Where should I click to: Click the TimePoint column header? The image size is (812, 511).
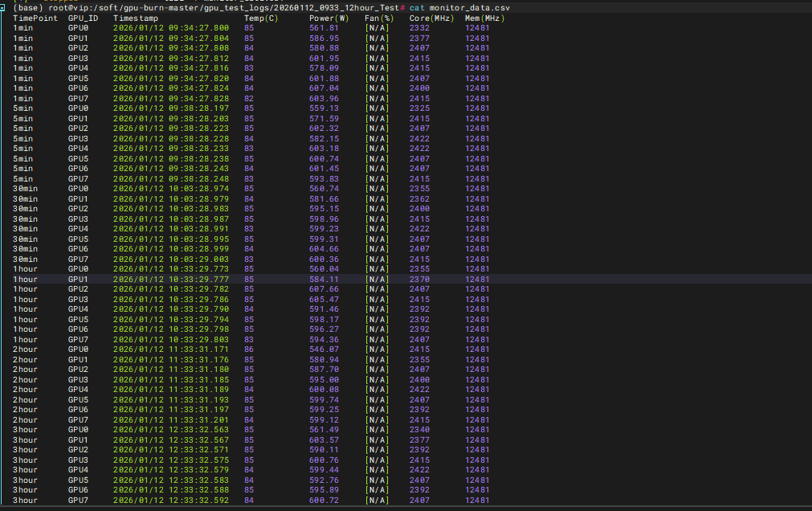(x=35, y=18)
